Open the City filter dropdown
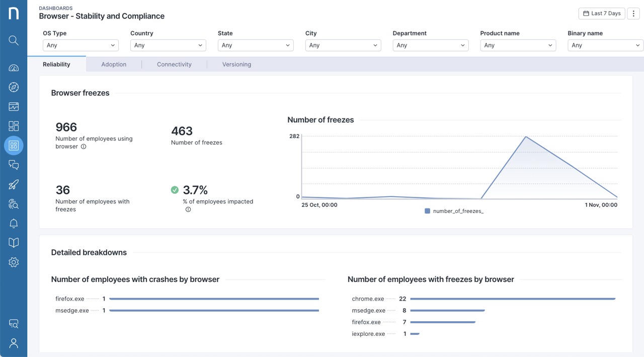The image size is (644, 357). tap(343, 45)
